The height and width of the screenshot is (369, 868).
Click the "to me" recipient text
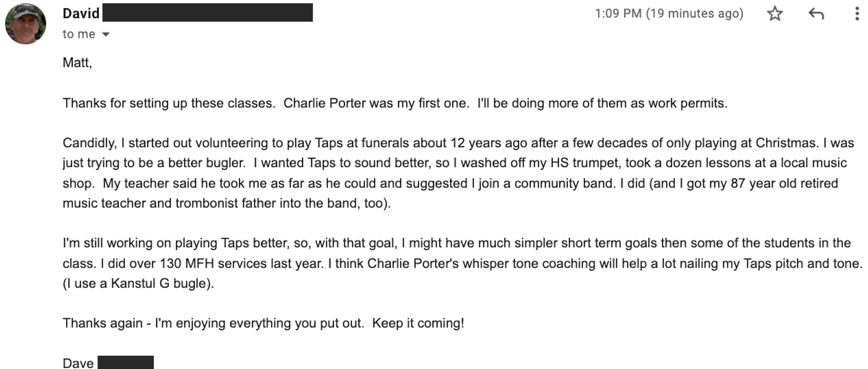pyautogui.click(x=79, y=34)
